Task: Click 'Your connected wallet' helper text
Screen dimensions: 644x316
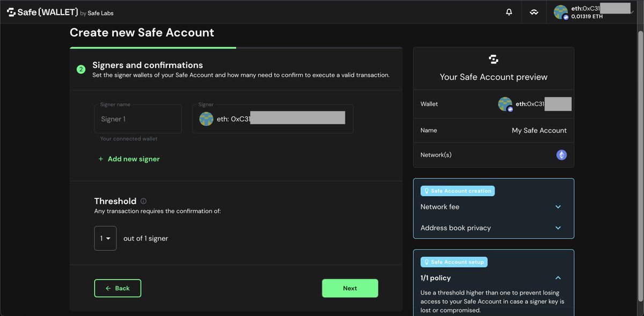Action: (x=128, y=139)
